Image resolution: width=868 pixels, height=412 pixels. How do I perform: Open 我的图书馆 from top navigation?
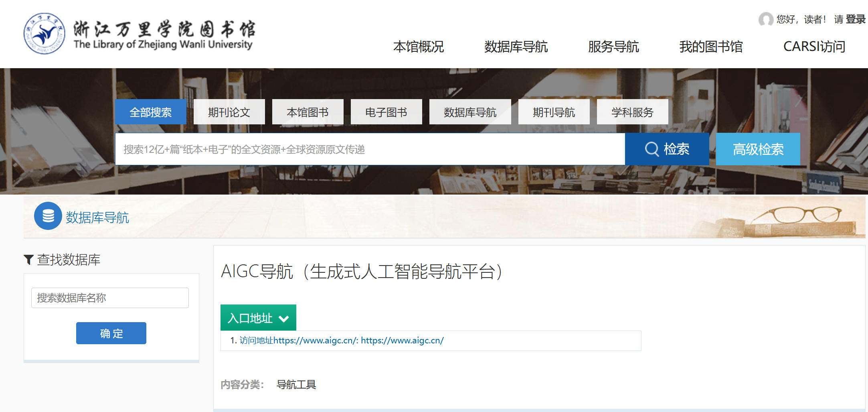pyautogui.click(x=710, y=47)
